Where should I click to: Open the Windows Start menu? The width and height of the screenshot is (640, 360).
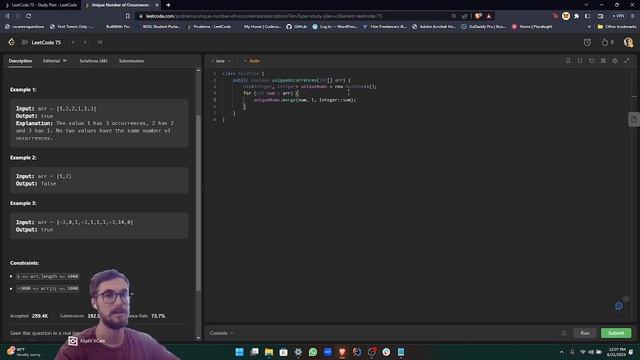(x=240, y=352)
